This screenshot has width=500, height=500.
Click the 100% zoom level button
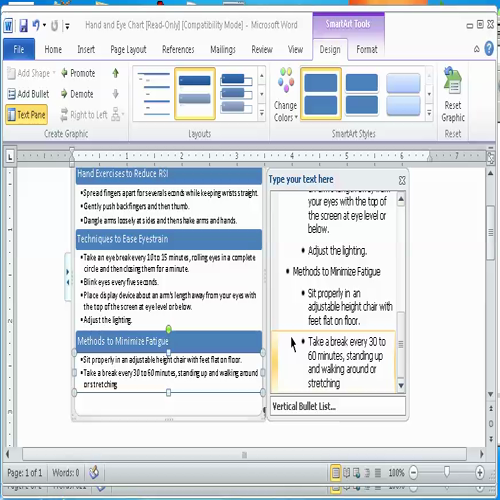click(396, 473)
